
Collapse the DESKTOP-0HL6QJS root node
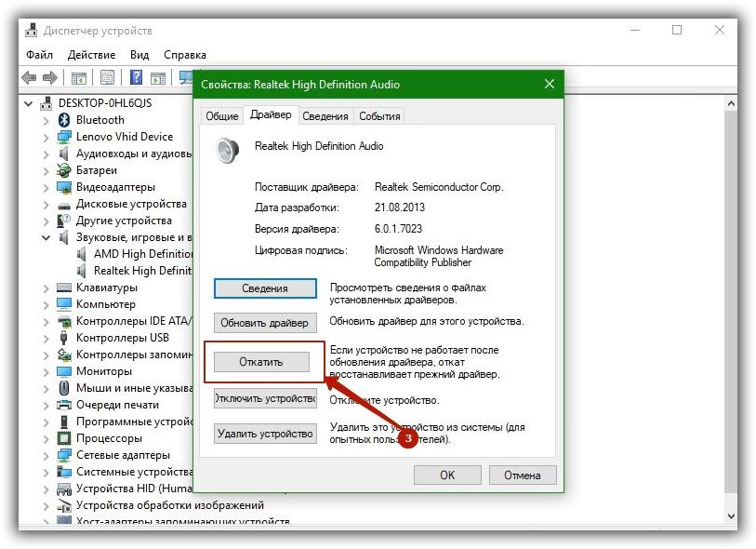click(29, 103)
